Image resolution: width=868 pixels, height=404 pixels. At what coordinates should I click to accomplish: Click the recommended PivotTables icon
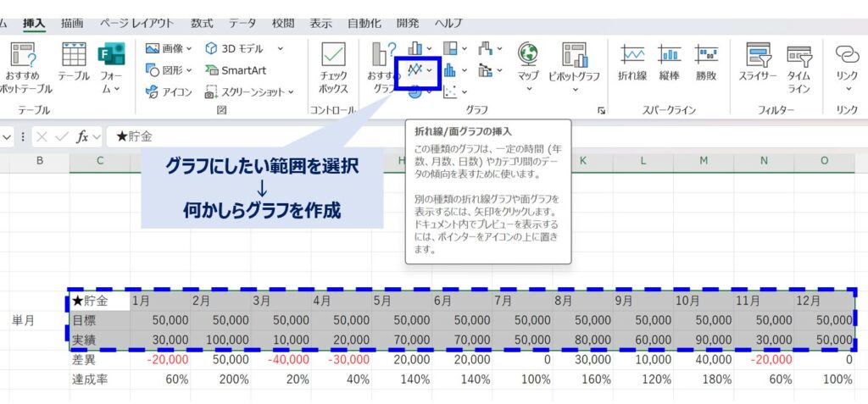(23, 54)
